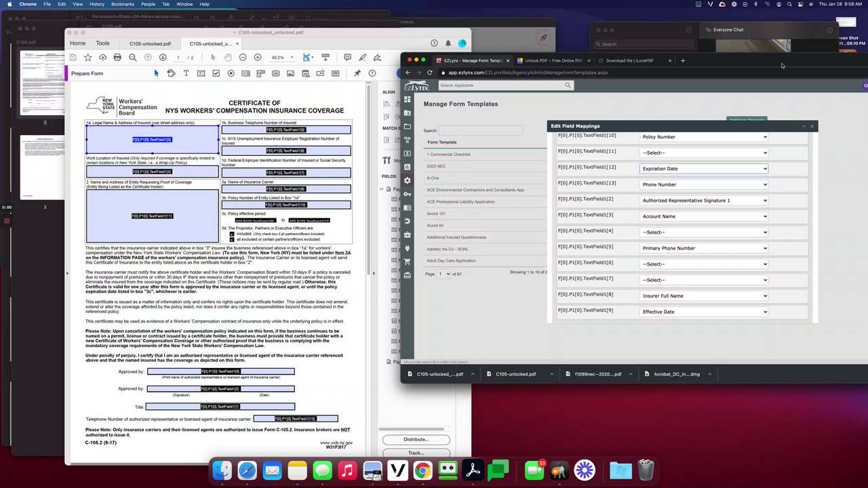Choose the Add Text tool in Prepare Form
Screen dimensions: 868x488
click(186, 73)
